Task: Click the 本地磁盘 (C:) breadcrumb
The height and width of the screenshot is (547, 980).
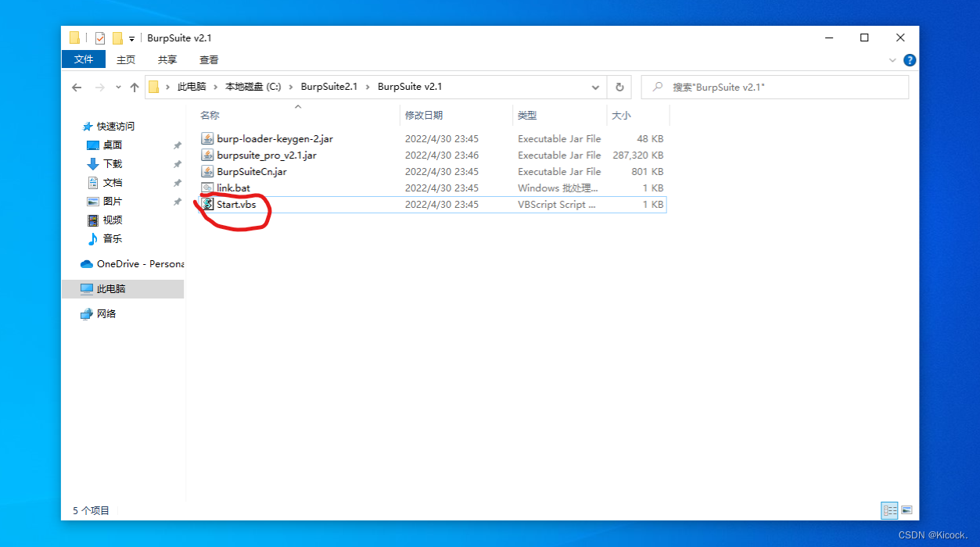Action: click(x=253, y=87)
